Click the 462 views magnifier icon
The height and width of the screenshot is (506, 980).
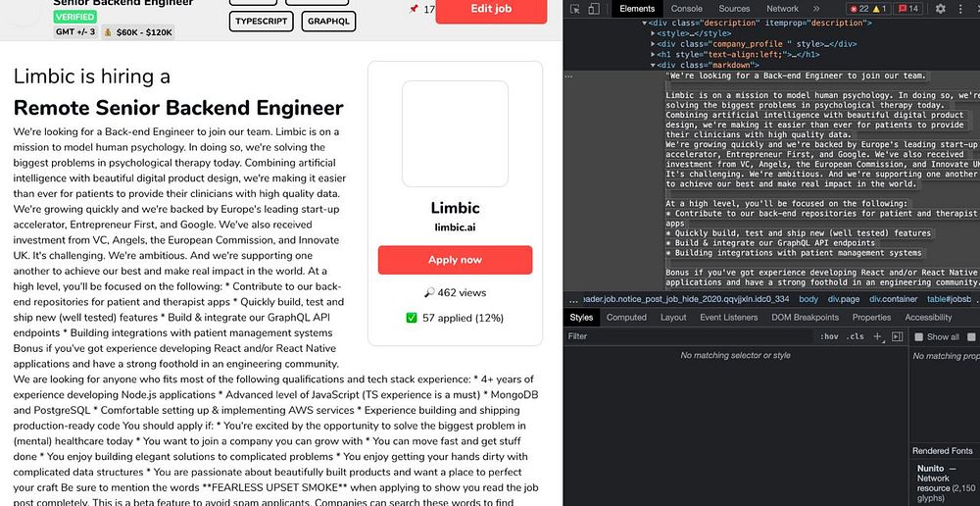(429, 293)
